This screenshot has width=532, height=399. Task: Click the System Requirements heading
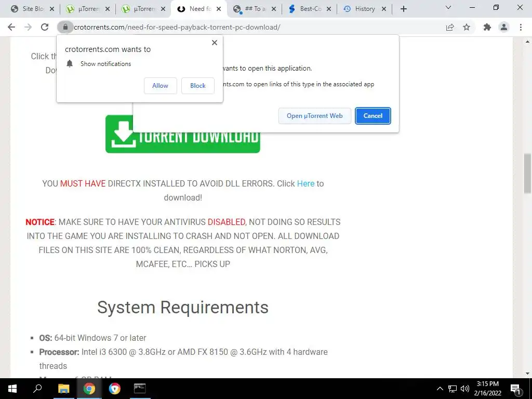click(x=183, y=308)
